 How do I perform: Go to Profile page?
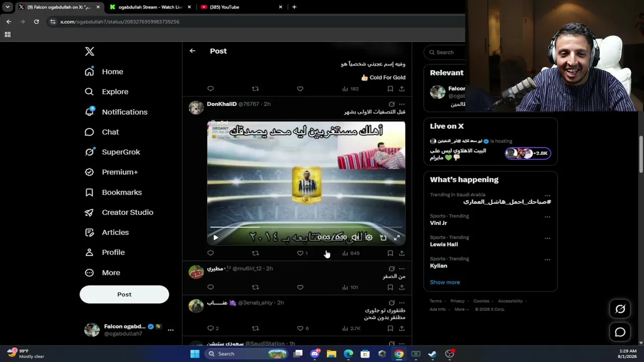point(105,252)
